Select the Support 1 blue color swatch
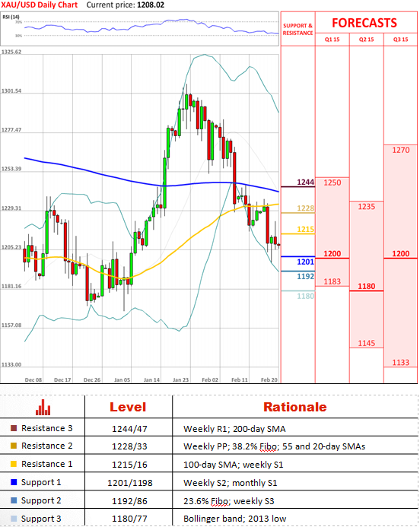The width and height of the screenshot is (420, 527). click(x=14, y=482)
